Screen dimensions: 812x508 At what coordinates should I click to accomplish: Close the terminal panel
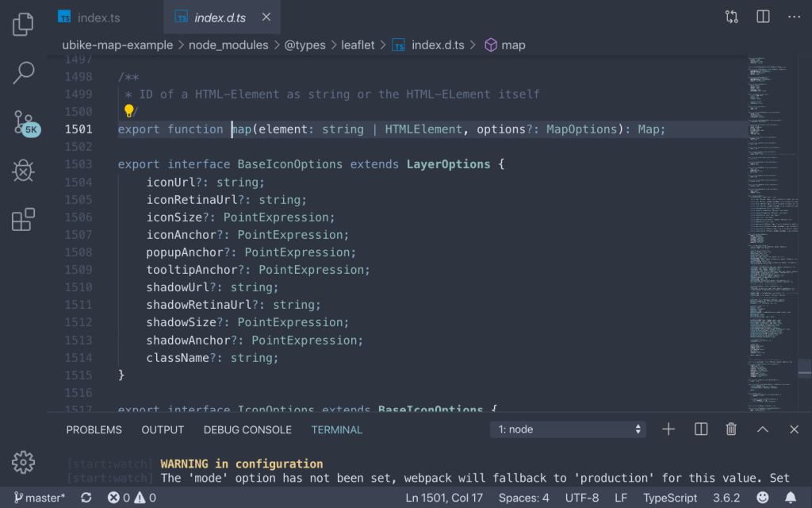pos(795,429)
